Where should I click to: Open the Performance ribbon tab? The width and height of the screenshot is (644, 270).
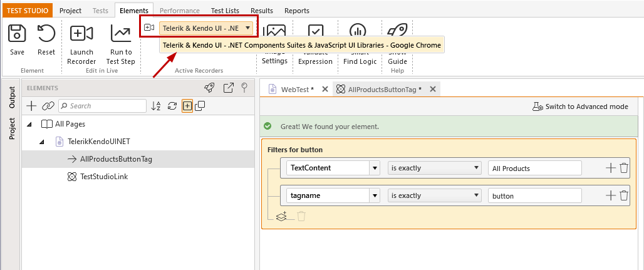(x=180, y=11)
